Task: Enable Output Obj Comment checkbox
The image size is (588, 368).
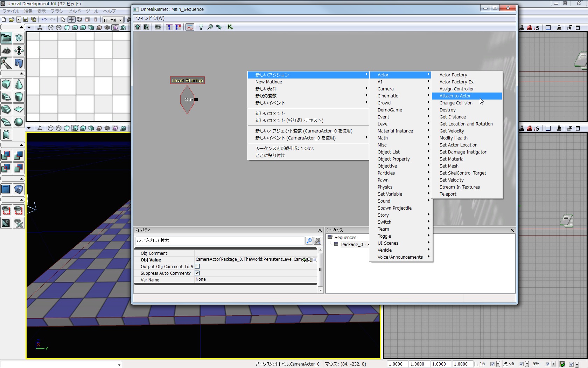Action: tap(197, 266)
